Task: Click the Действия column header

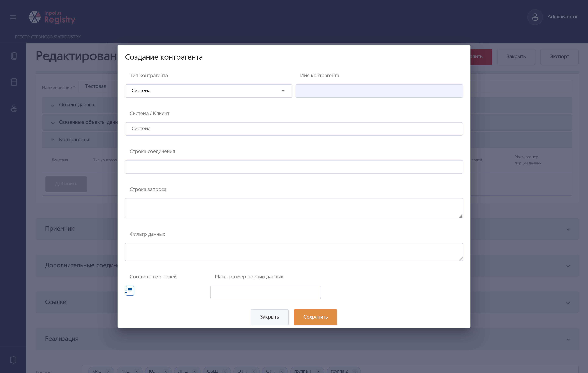Action: [x=60, y=160]
